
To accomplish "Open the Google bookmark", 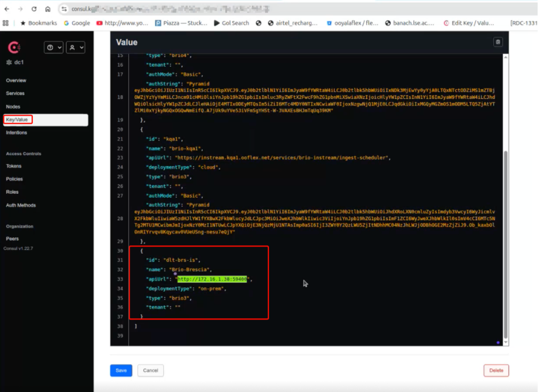I will 77,23.
